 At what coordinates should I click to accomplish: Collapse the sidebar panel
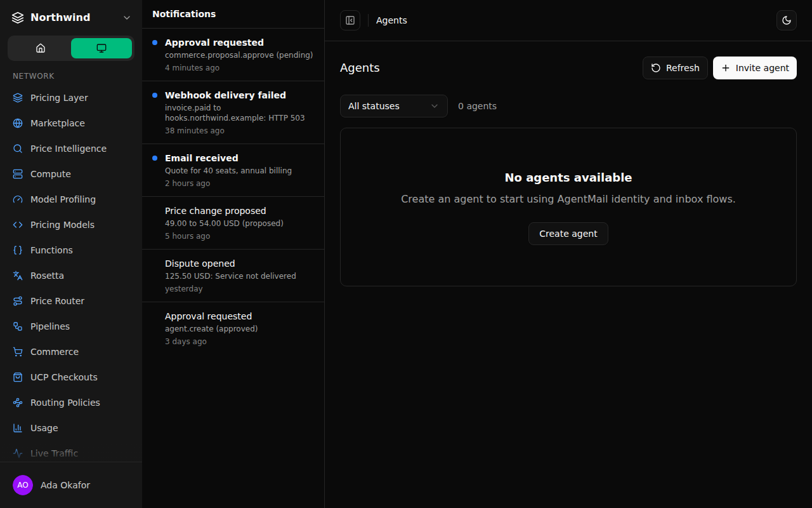350,20
